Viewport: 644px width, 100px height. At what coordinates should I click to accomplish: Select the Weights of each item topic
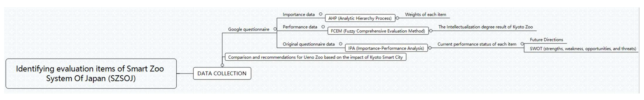point(426,14)
